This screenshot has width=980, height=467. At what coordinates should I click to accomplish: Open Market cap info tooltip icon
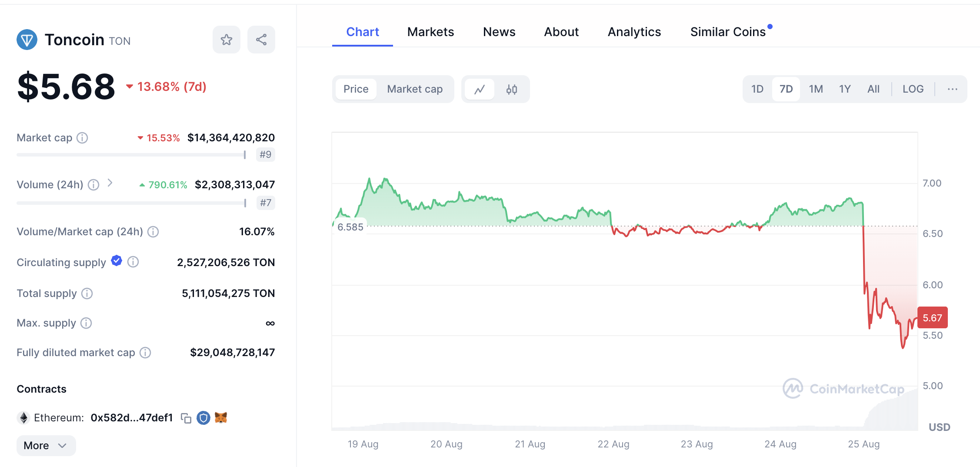(x=82, y=138)
